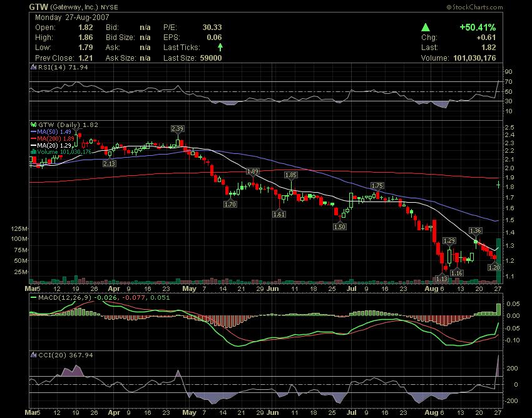Click the Prev Close value 1.21

[86, 58]
